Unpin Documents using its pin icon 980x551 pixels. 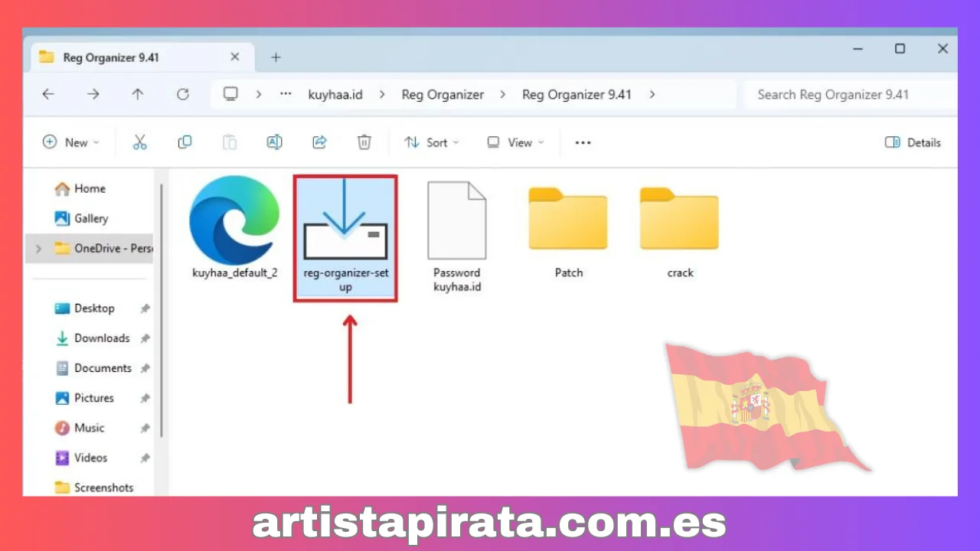click(145, 368)
